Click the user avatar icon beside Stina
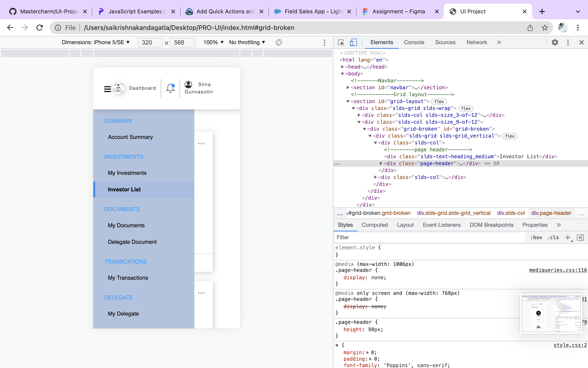 point(188,84)
